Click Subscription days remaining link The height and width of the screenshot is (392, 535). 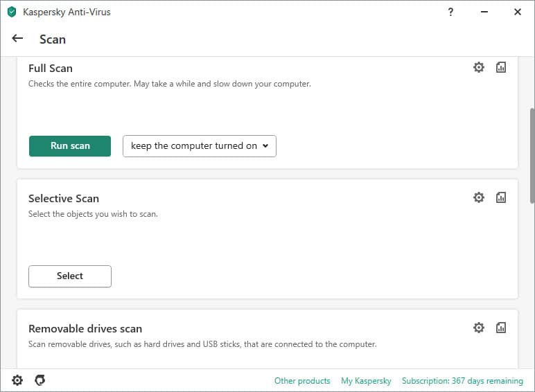[x=462, y=381]
